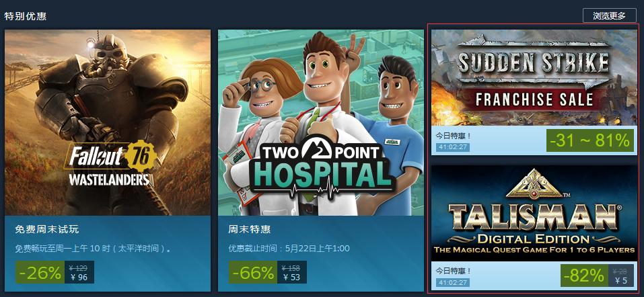Click the -26% discount badge for Fallout 76

point(40,272)
